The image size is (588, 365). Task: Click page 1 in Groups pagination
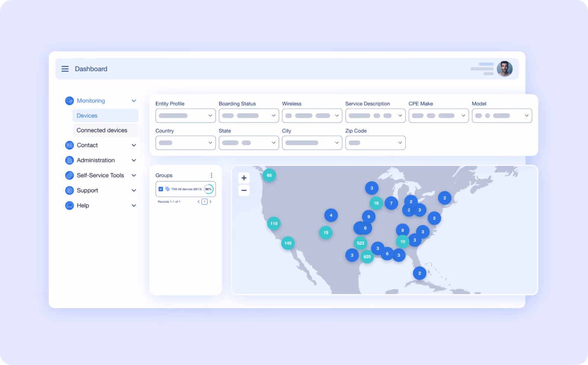pyautogui.click(x=205, y=202)
